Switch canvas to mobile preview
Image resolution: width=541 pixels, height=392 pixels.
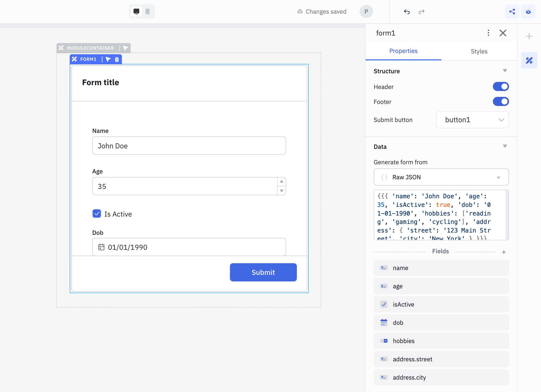click(x=147, y=11)
